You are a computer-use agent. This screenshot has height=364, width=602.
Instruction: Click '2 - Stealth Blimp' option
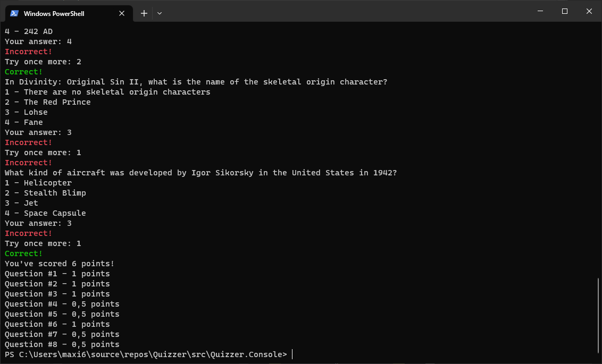click(45, 193)
